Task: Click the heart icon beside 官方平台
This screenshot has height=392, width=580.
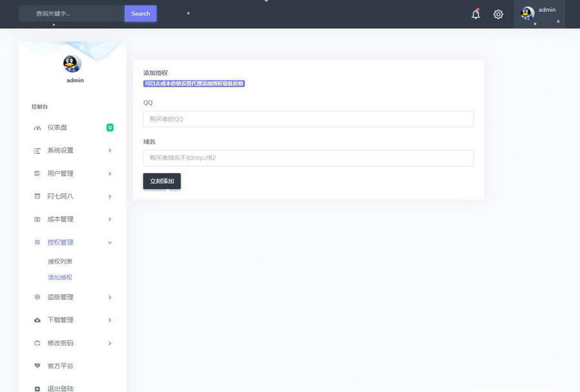Action: [37, 366]
